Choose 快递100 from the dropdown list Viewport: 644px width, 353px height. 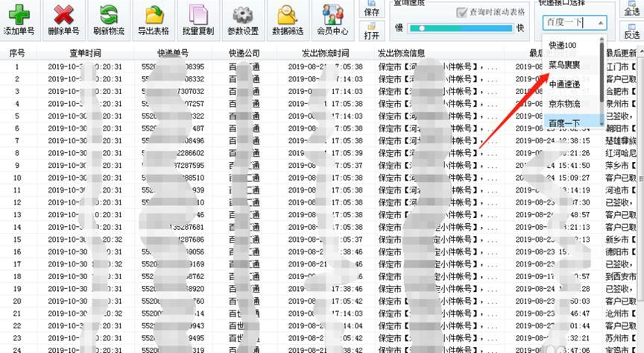click(563, 46)
